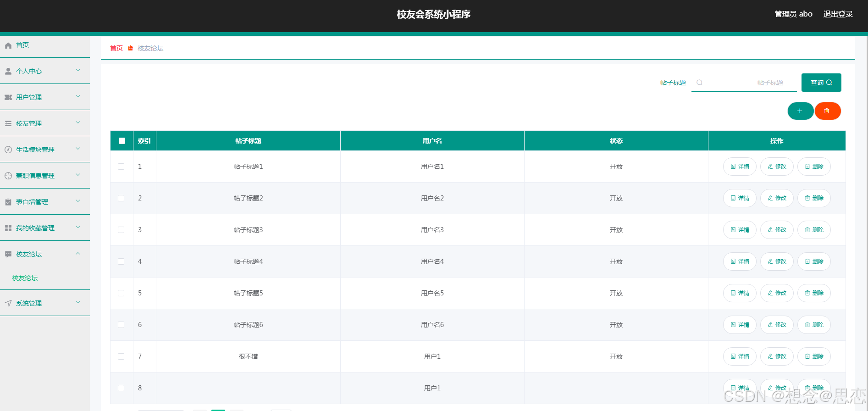Open 个人中心 sidebar menu

tap(45, 71)
